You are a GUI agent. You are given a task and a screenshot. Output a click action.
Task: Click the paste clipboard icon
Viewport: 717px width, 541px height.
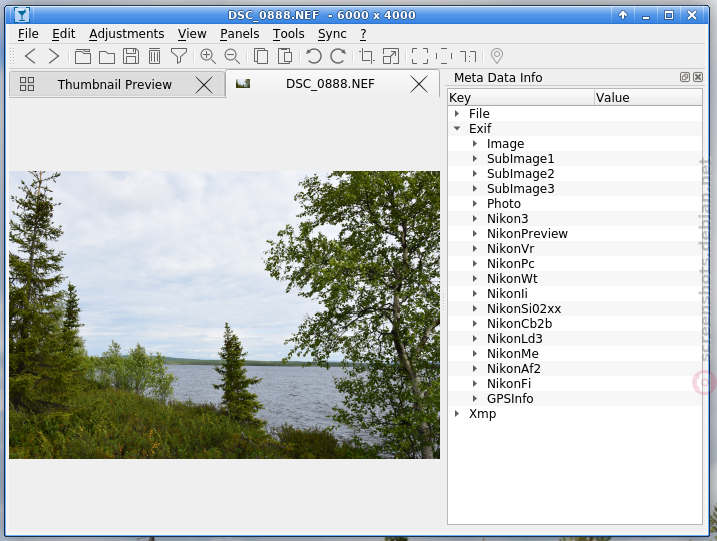pyautogui.click(x=285, y=56)
